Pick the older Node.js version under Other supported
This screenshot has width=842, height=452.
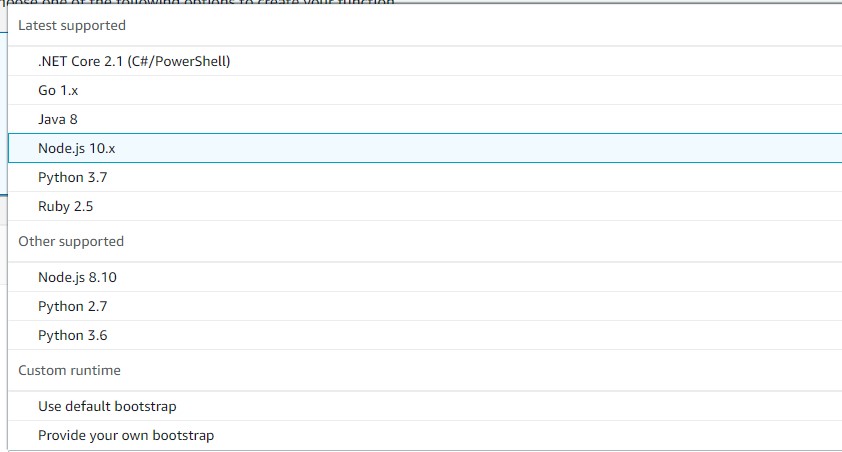click(77, 277)
